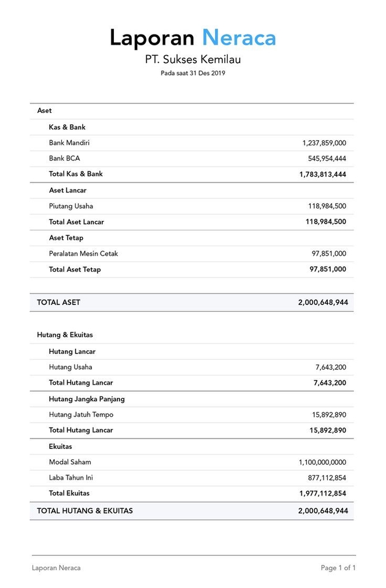Click the Laporan Neraca title heading
This screenshot has height=588, width=386.
[x=193, y=38]
